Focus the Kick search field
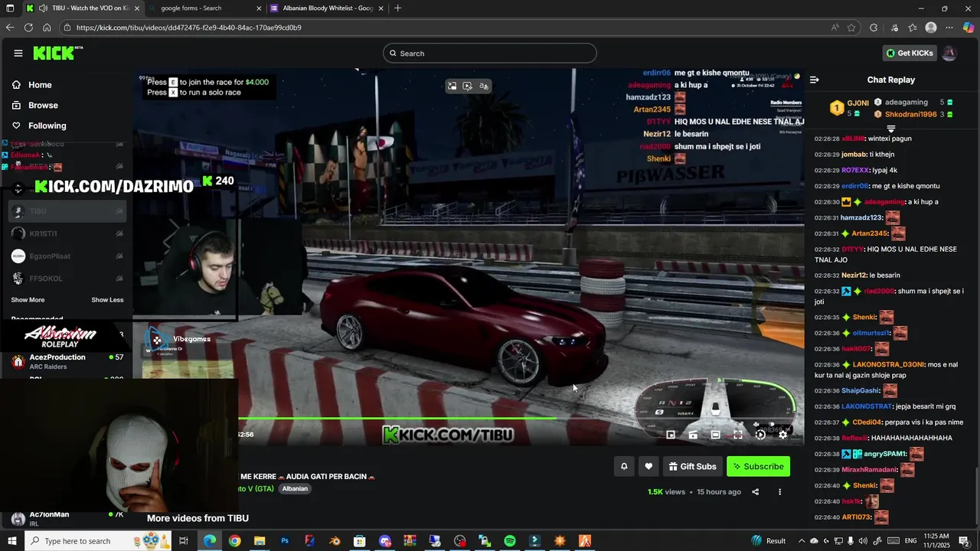Viewport: 980px width, 551px height. pos(490,53)
